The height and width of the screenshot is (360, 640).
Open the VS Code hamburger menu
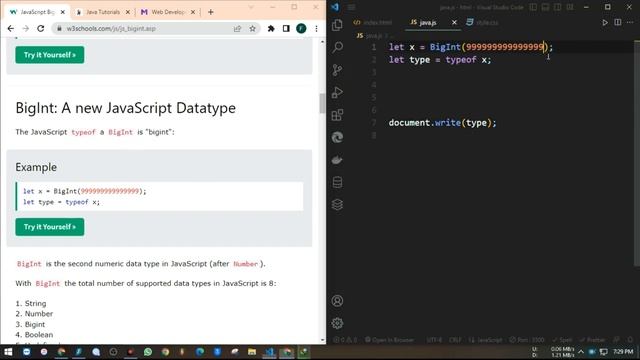[x=351, y=7]
